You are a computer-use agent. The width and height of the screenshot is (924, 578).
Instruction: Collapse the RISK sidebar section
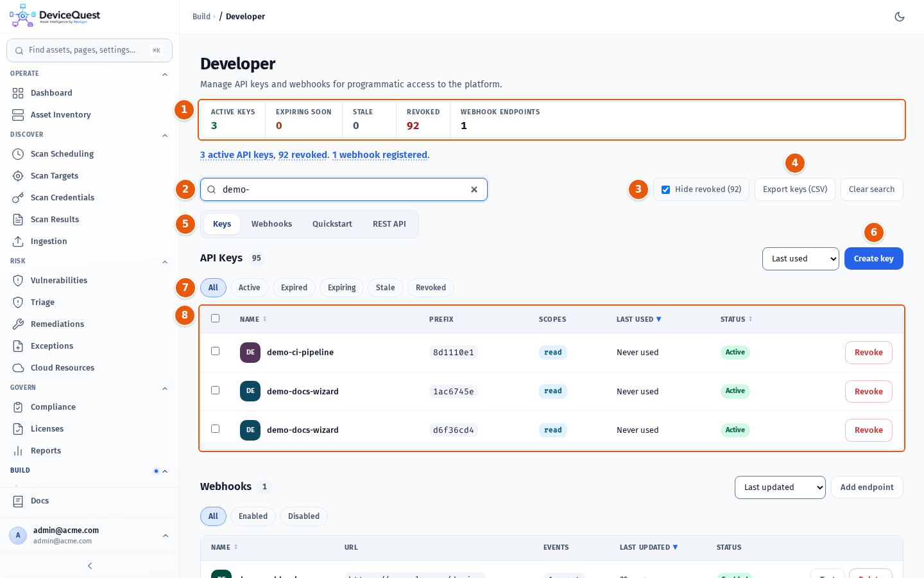(x=165, y=262)
